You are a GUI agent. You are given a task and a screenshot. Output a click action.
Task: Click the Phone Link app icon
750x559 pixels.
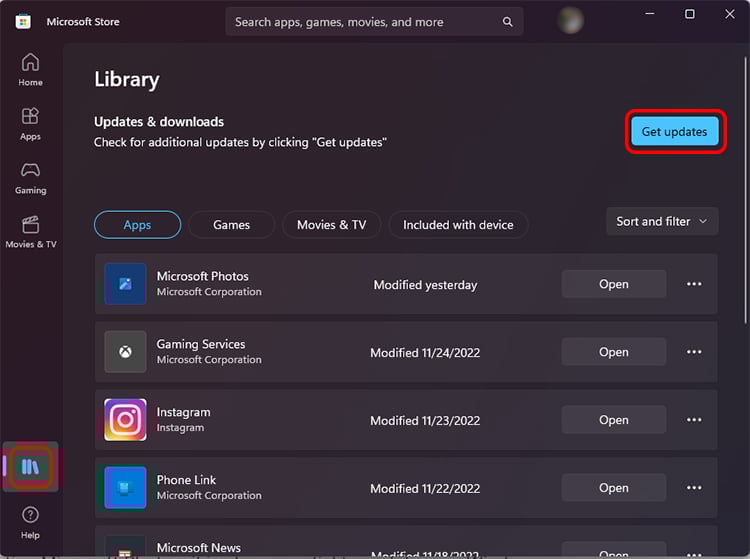coord(125,488)
